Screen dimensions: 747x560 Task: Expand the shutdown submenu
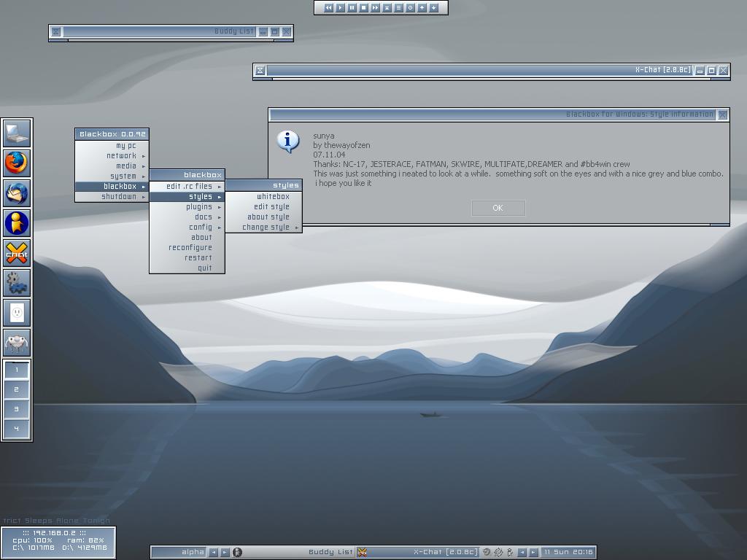(112, 197)
